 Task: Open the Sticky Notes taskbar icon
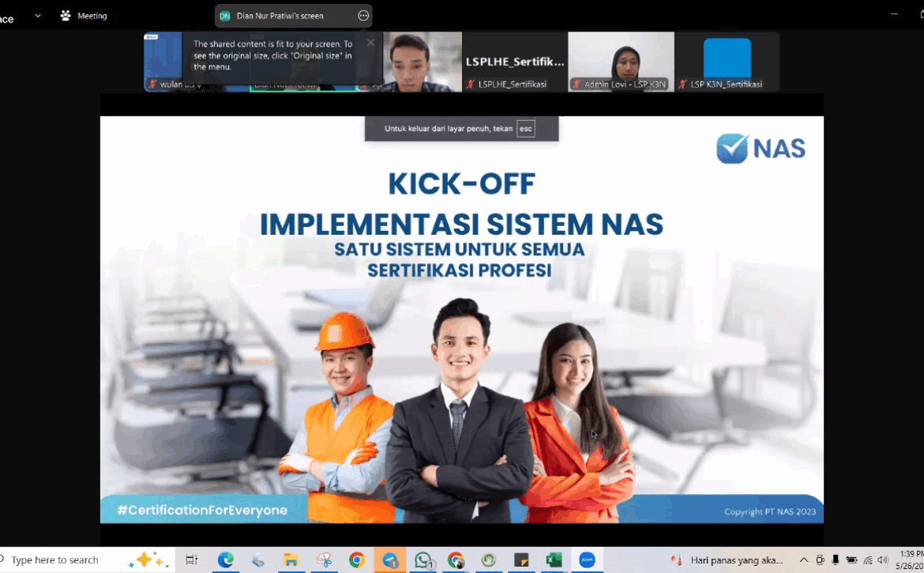tap(521, 560)
